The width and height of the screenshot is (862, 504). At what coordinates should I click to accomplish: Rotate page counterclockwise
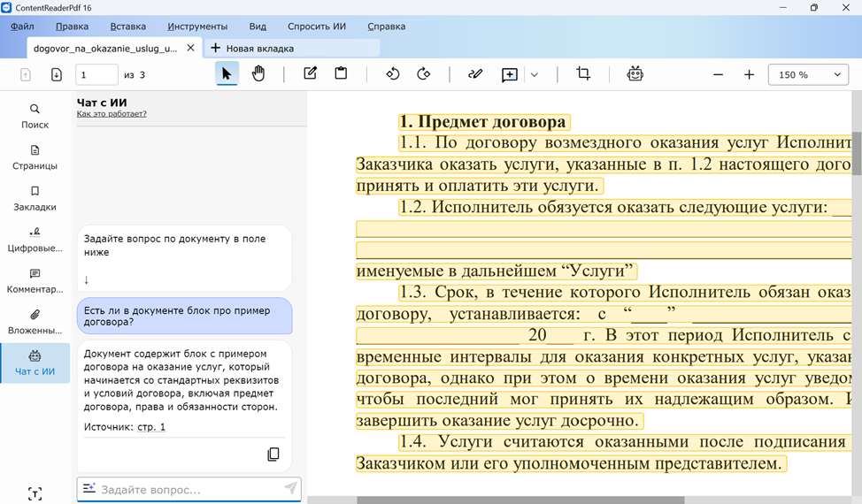tap(393, 74)
